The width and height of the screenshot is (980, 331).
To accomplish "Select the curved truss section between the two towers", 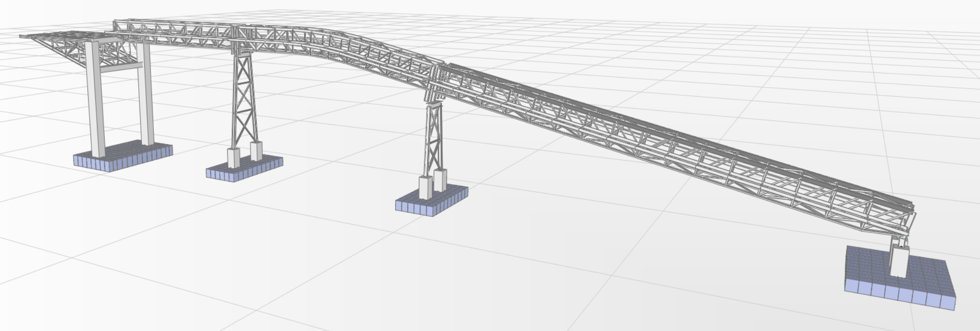I will 341,52.
